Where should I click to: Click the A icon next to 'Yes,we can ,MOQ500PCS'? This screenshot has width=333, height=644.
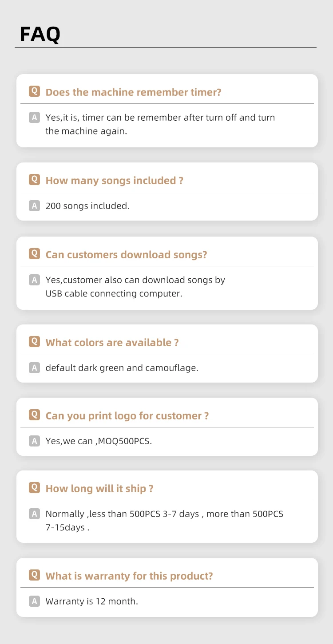pyautogui.click(x=34, y=441)
